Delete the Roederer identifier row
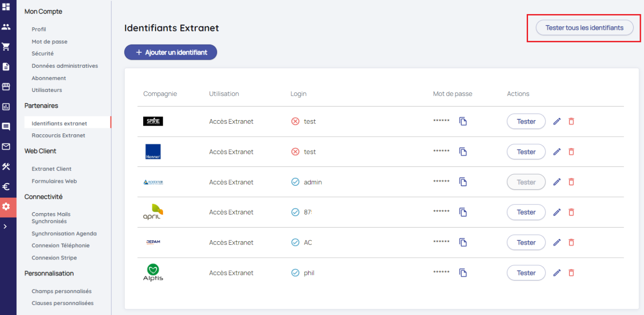Image resolution: width=644 pixels, height=315 pixels. pyautogui.click(x=571, y=182)
